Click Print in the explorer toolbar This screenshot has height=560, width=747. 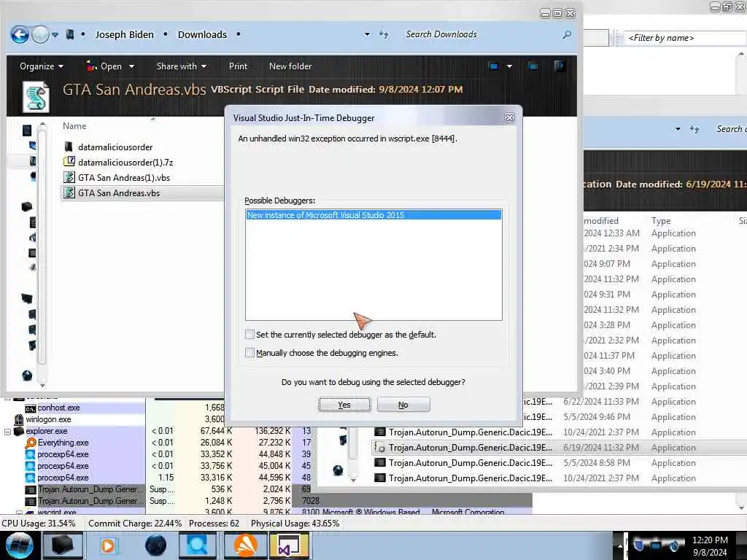click(x=238, y=66)
